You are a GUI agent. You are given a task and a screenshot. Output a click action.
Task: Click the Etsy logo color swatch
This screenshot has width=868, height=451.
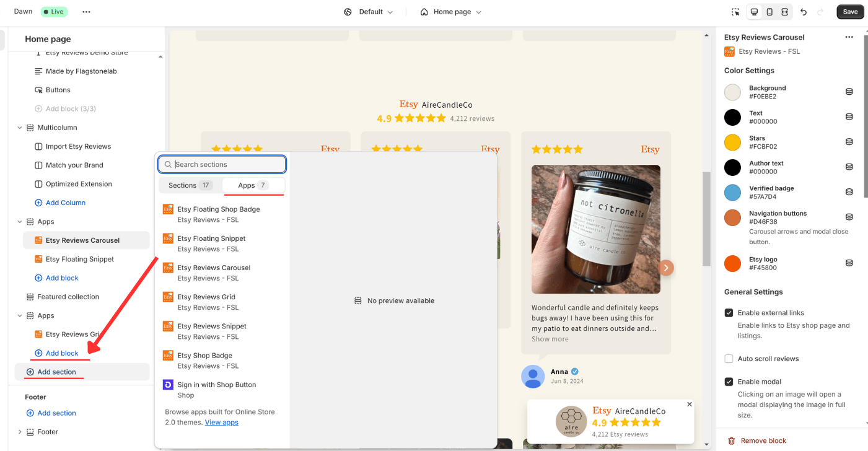pos(733,263)
